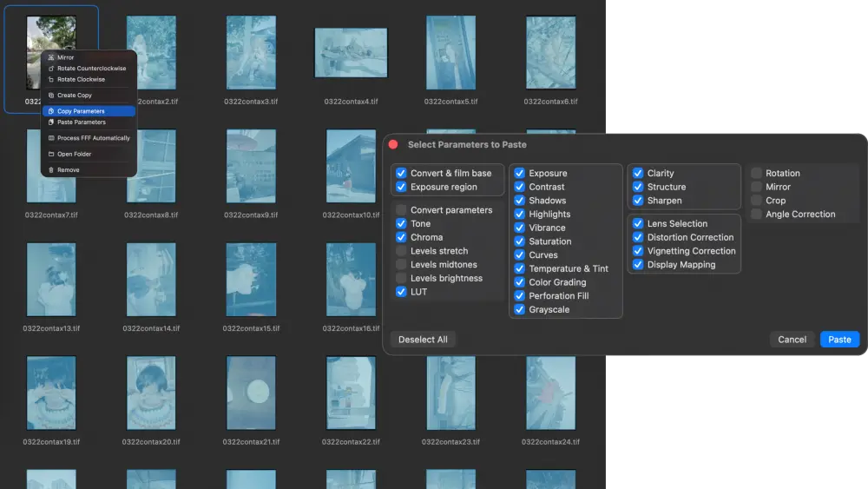868x489 pixels.
Task: Select Rotate Clockwise menu entry
Action: pos(89,80)
